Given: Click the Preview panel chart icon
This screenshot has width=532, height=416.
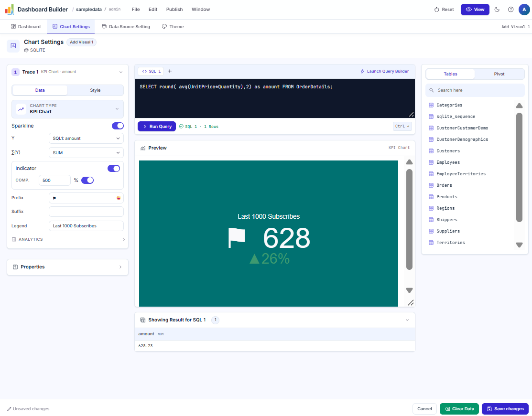Looking at the screenshot, I should (x=143, y=148).
